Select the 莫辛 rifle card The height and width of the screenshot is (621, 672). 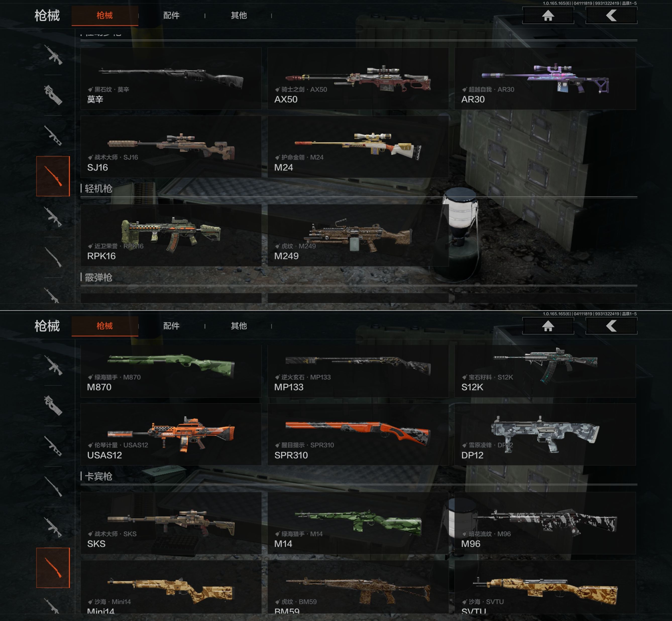coord(171,78)
